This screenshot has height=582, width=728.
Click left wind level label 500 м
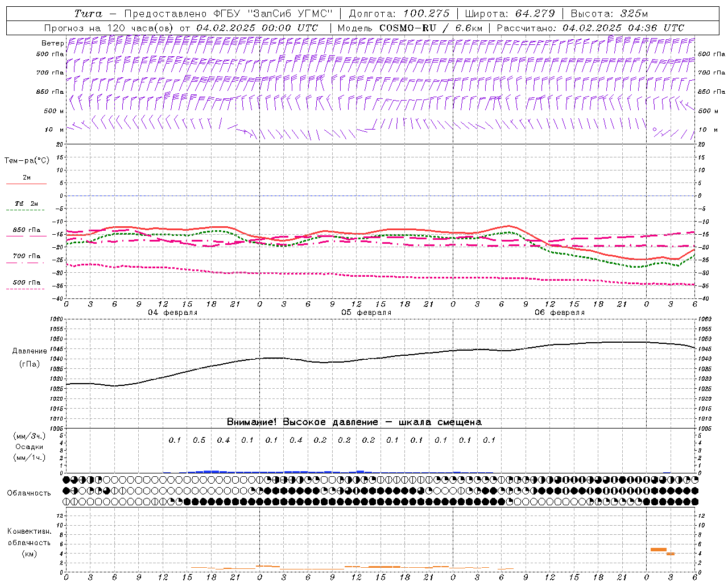(x=53, y=111)
